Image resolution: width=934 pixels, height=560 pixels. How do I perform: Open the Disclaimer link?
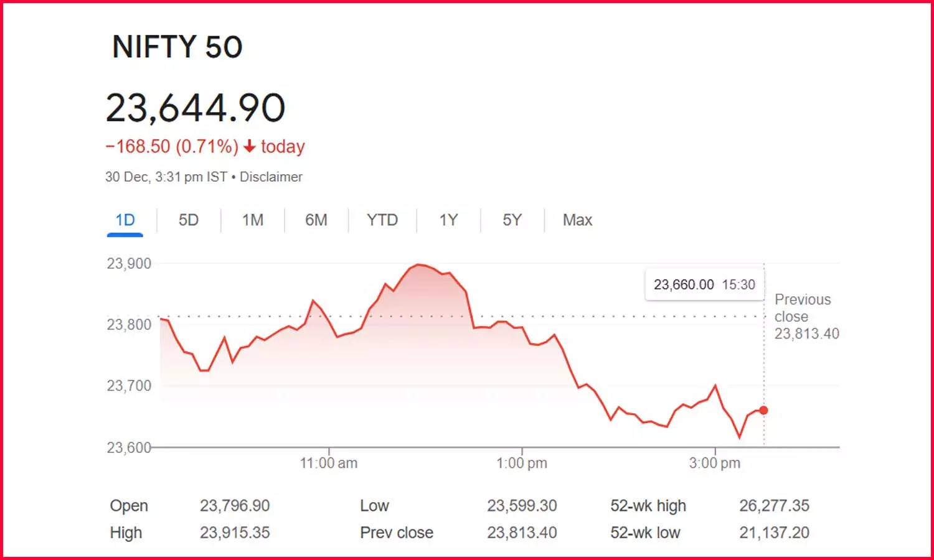coord(271,177)
